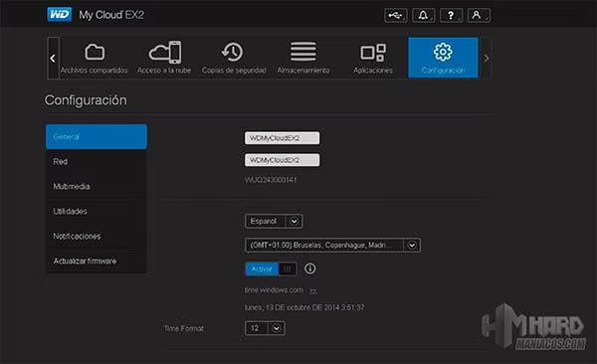Image resolution: width=597 pixels, height=364 pixels.
Task: Open Copias de seguridad section
Action: click(234, 58)
